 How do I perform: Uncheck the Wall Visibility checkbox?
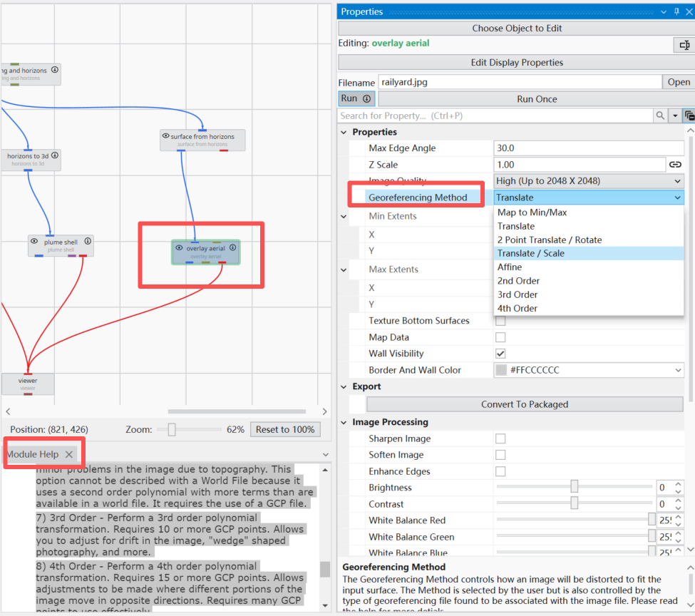pos(500,354)
